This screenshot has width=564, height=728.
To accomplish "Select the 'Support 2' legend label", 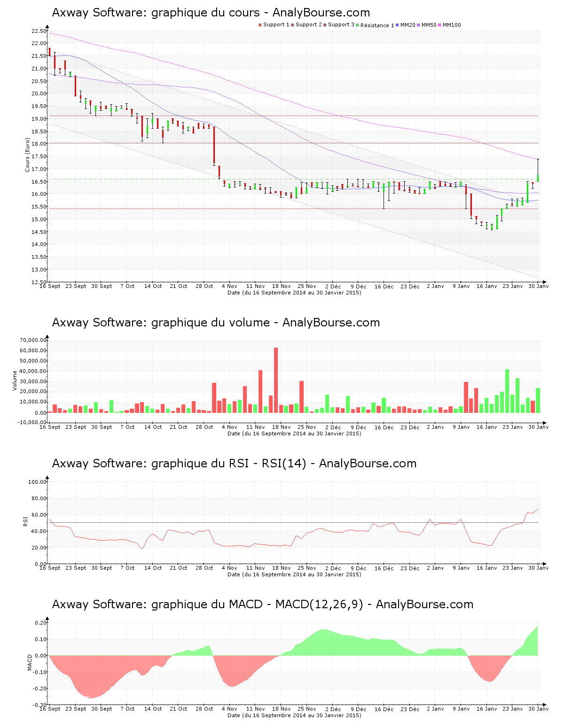I will coord(309,25).
